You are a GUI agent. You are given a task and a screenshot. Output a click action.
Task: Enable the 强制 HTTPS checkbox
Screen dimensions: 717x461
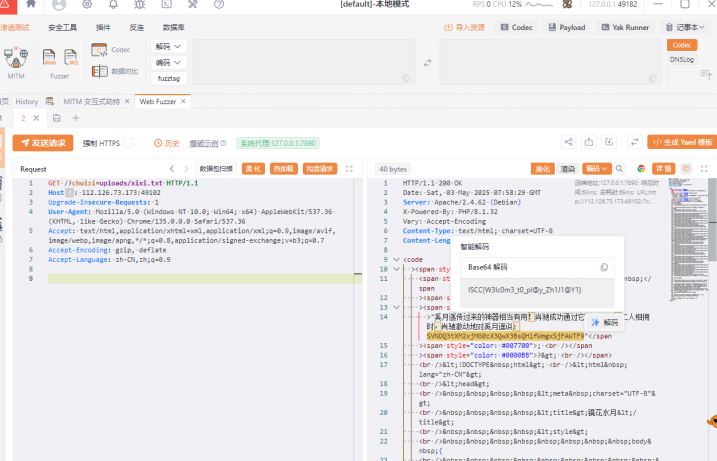pos(128,143)
